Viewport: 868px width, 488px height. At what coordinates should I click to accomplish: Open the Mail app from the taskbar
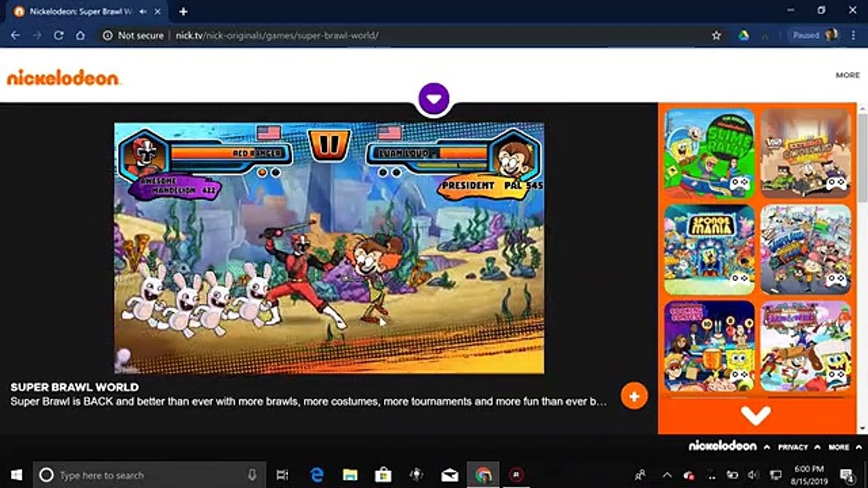click(x=450, y=475)
